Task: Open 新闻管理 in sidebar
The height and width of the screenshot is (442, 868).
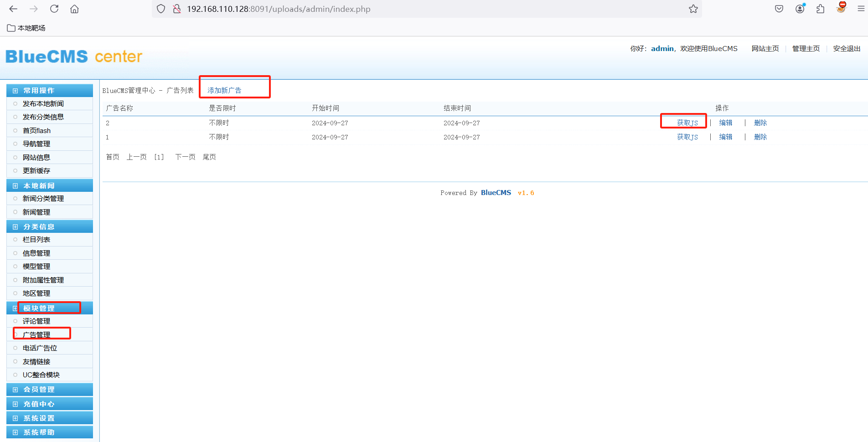Action: [x=36, y=212]
